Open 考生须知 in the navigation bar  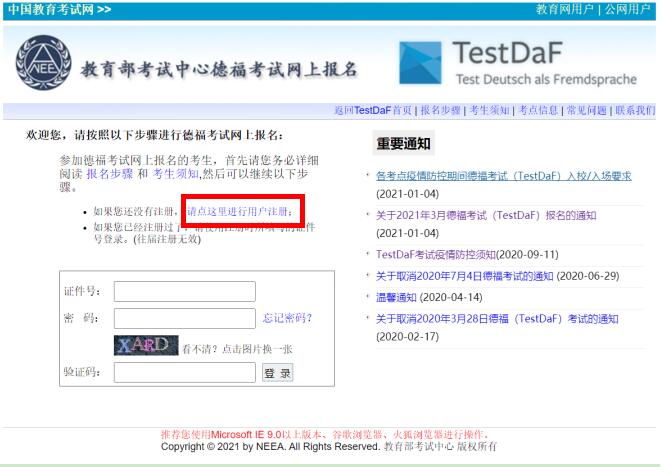tap(489, 111)
